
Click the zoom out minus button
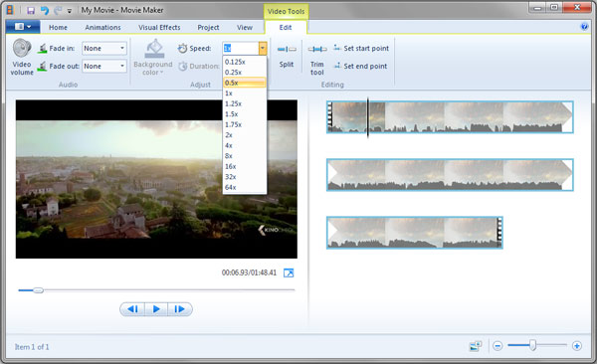(x=497, y=346)
